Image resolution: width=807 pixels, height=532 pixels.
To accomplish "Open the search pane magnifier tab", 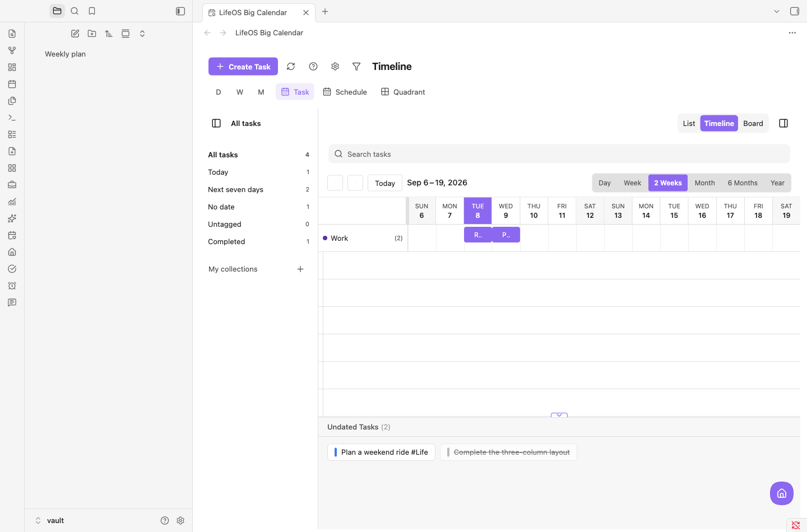I will coord(75,11).
